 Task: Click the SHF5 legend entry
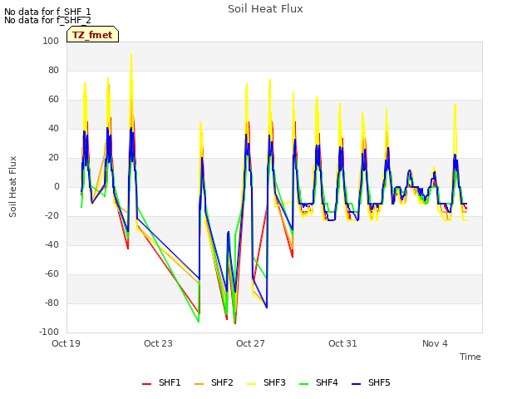371,382
